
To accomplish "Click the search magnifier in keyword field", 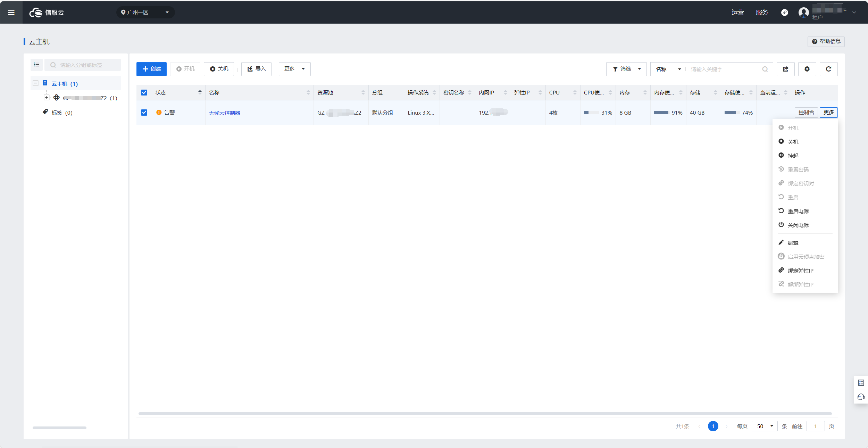I will pos(765,69).
